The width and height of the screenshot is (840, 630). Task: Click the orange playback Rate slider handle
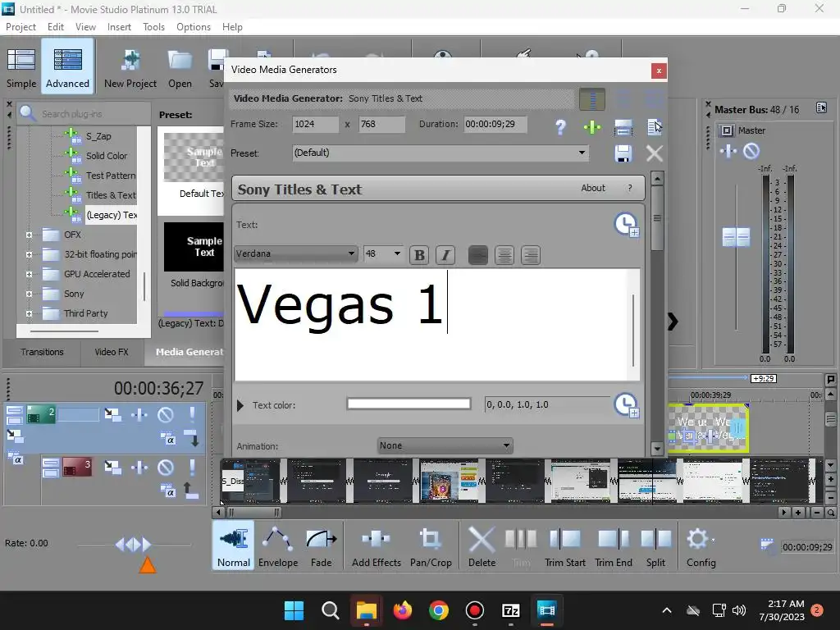pos(148,564)
